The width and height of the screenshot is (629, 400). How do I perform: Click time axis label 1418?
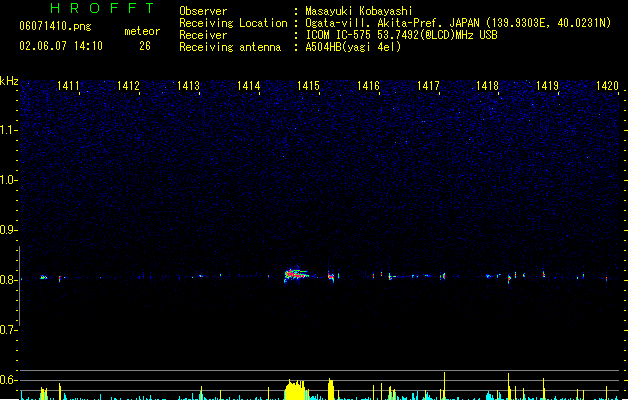[487, 86]
